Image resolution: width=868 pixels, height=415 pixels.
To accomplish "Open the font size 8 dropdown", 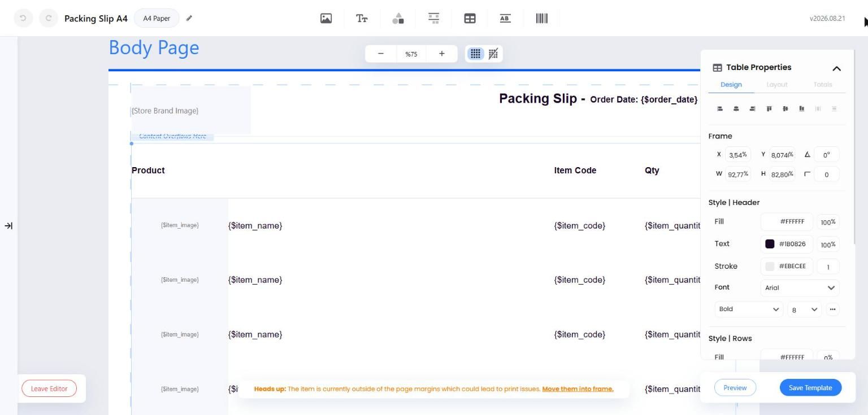I will [805, 309].
